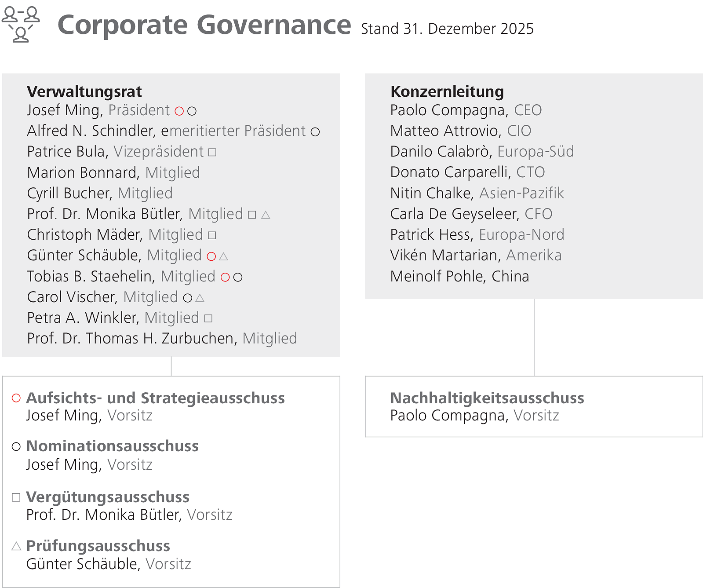Click Carla De Geyseleer, CFO entry

471,214
